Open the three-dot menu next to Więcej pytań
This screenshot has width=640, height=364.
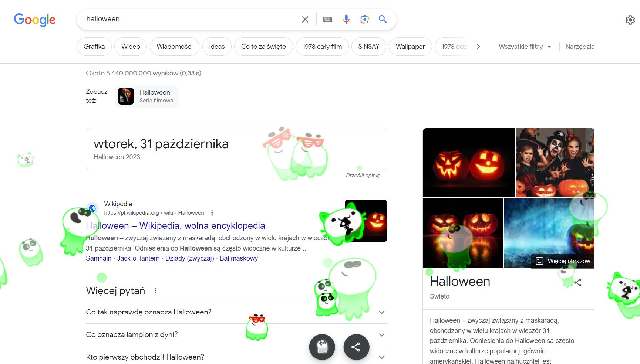tap(156, 291)
